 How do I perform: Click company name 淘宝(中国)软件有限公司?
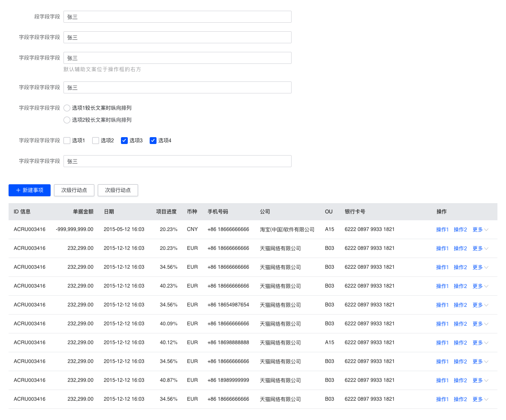point(287,229)
